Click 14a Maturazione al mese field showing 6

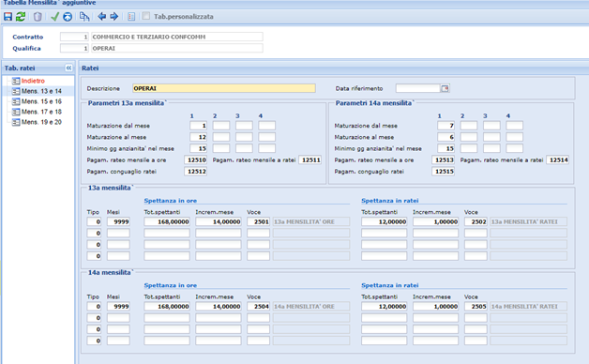(x=446, y=137)
